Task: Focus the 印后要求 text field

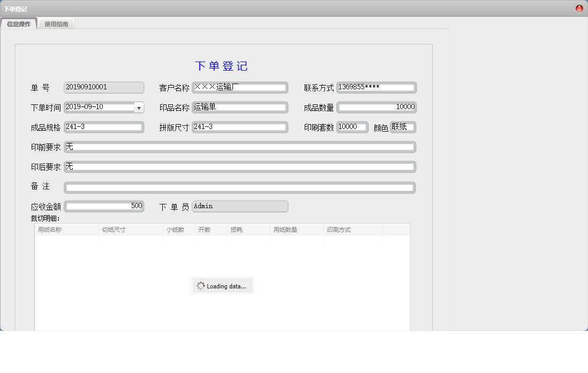Action: click(240, 167)
